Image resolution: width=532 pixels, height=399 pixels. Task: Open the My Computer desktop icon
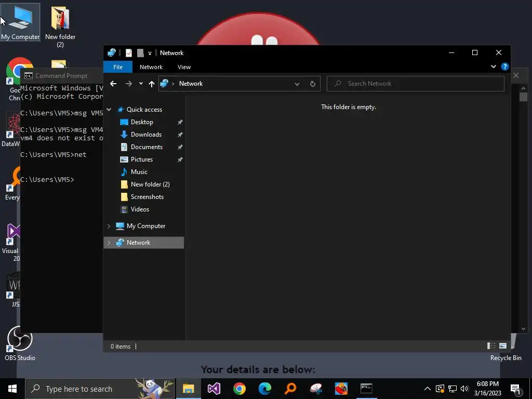(20, 22)
